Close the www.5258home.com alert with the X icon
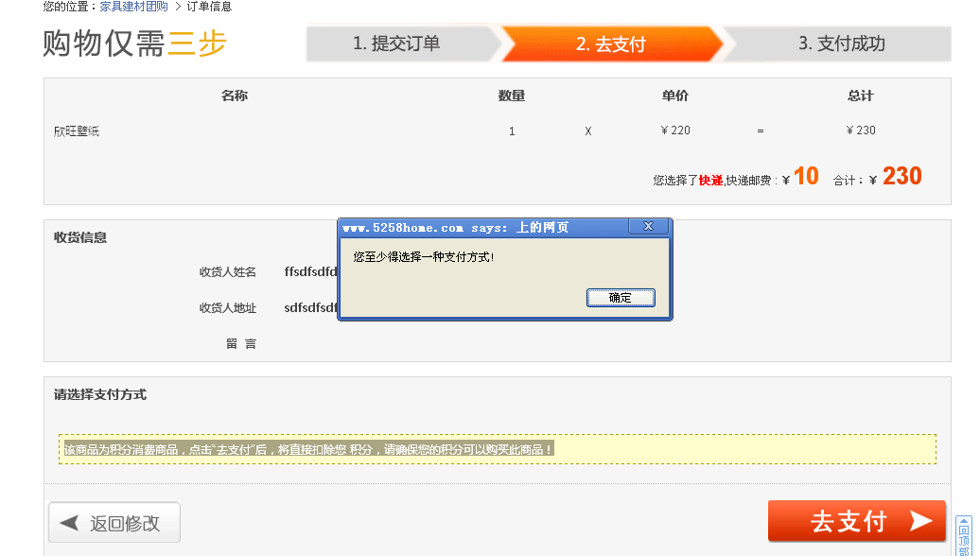This screenshot has width=980, height=556. (649, 226)
